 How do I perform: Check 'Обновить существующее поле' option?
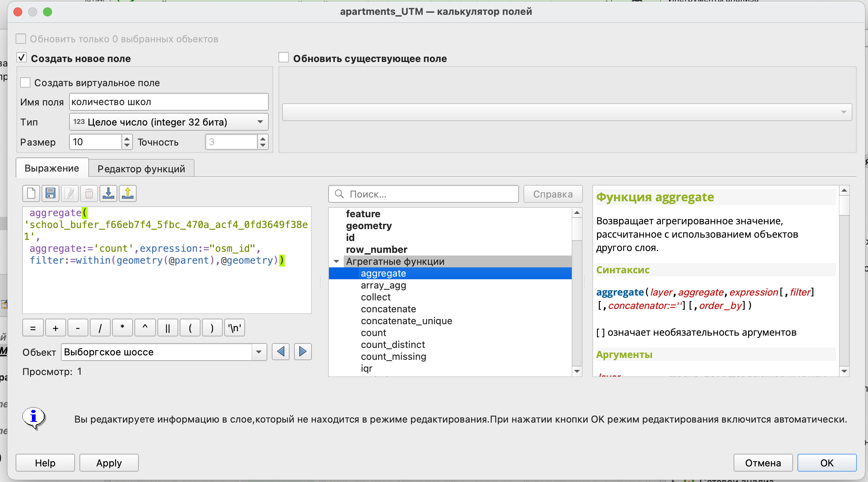[x=284, y=58]
